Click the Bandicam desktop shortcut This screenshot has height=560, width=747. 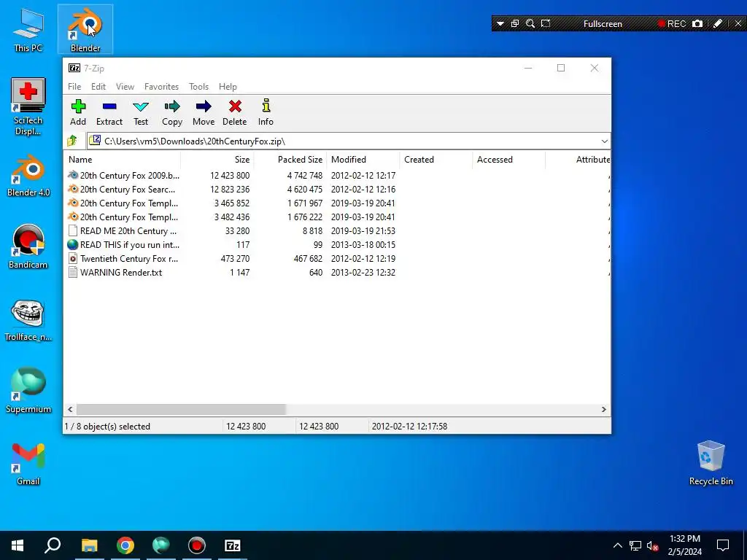click(x=28, y=246)
